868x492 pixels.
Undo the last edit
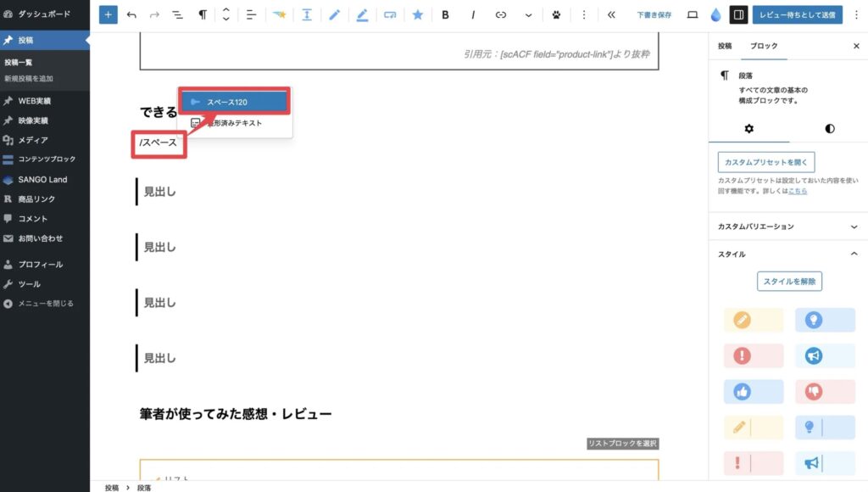click(131, 14)
